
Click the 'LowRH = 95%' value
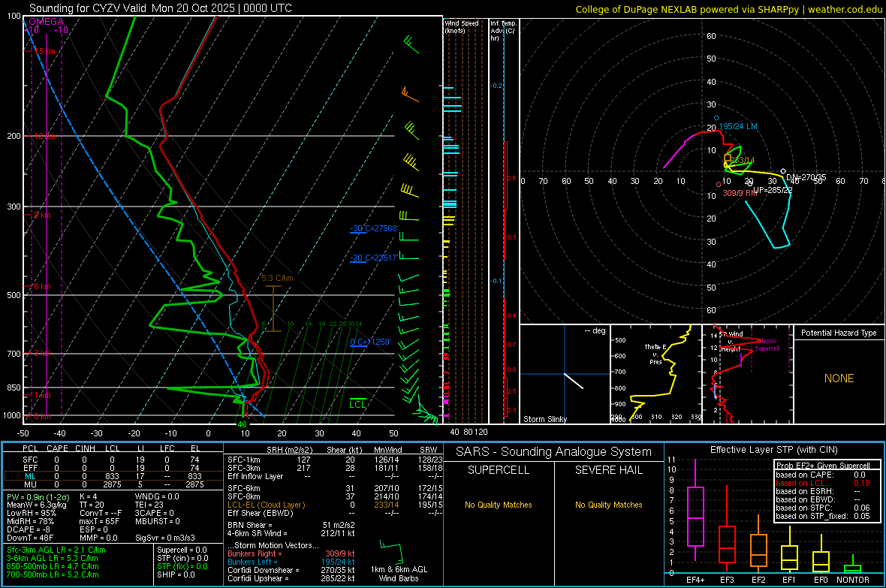point(31,513)
